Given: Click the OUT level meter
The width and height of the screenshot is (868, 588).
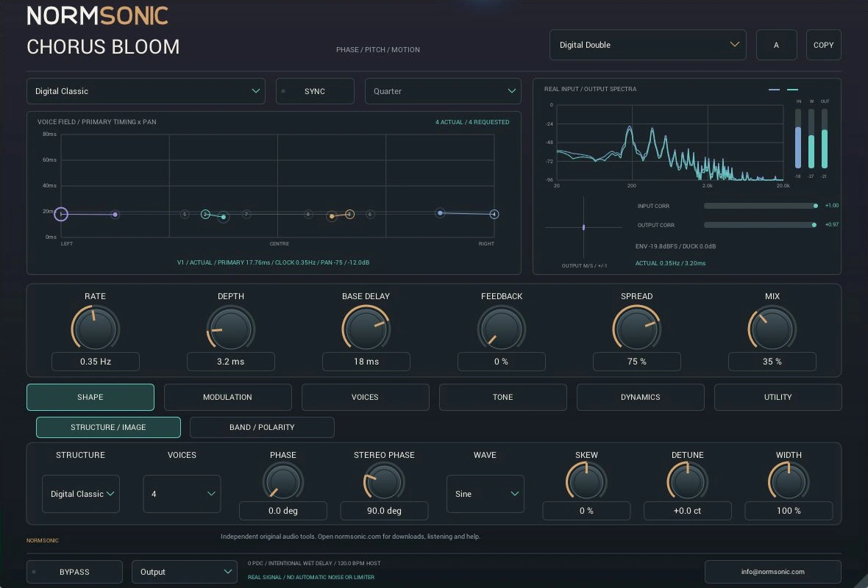Looking at the screenshot, I should pos(825,138).
